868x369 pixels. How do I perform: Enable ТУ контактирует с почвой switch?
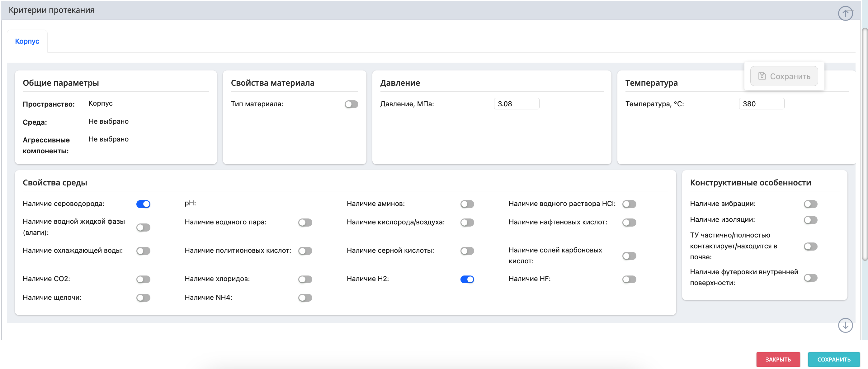(x=810, y=247)
